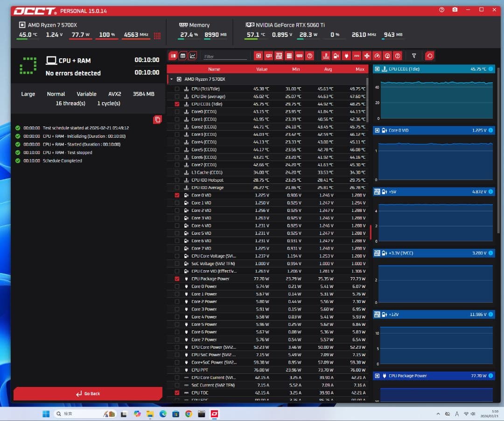Screen dimensions: 504x421
Task: Click the screenshot camera icon in title bar
Action: pyautogui.click(x=455, y=10)
